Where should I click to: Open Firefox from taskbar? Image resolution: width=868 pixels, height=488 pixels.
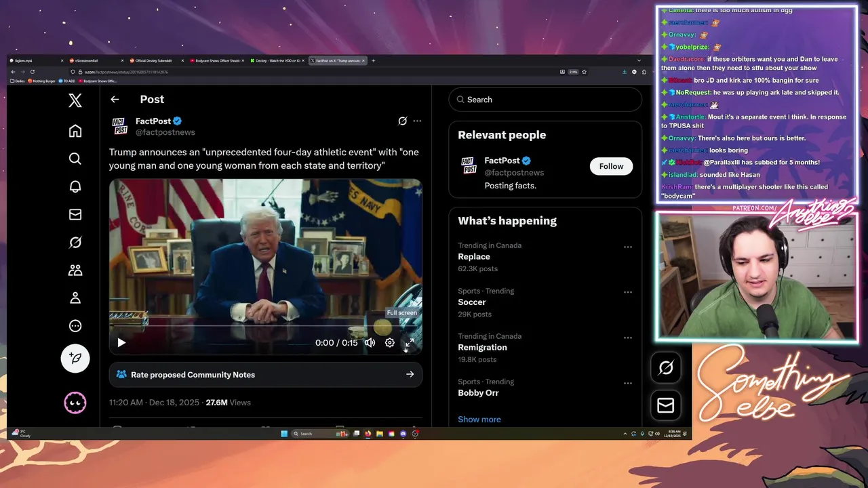(x=368, y=434)
